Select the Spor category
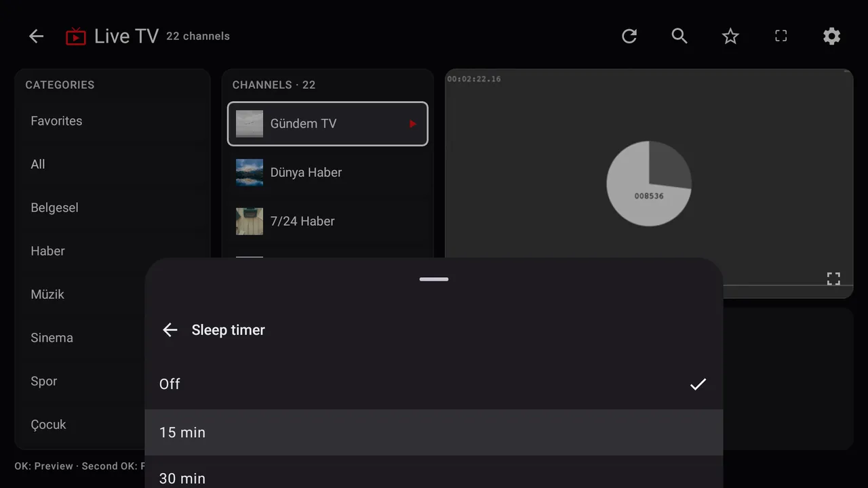This screenshot has width=868, height=488. pyautogui.click(x=81, y=382)
